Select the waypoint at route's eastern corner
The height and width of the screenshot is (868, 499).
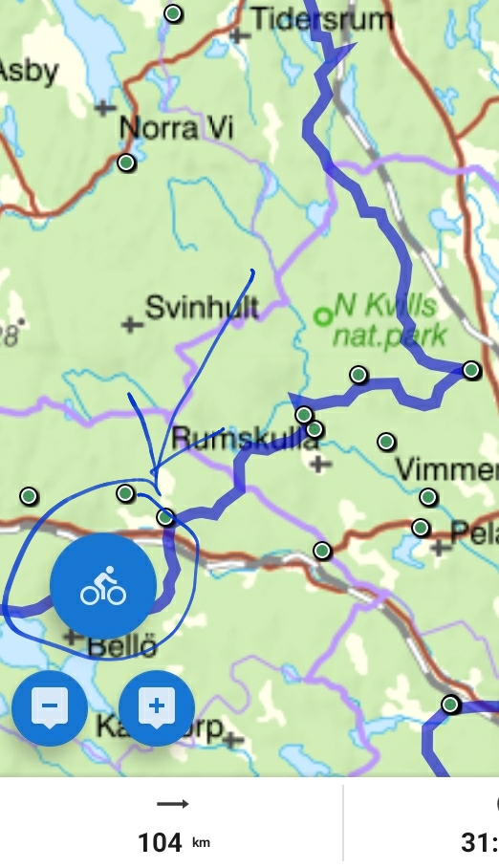(471, 369)
